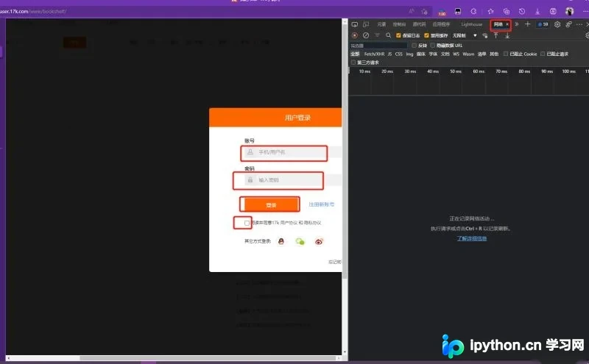Viewport: 589px width, 364px height.
Task: Click the export HAR download arrow icon
Action: coord(507,35)
